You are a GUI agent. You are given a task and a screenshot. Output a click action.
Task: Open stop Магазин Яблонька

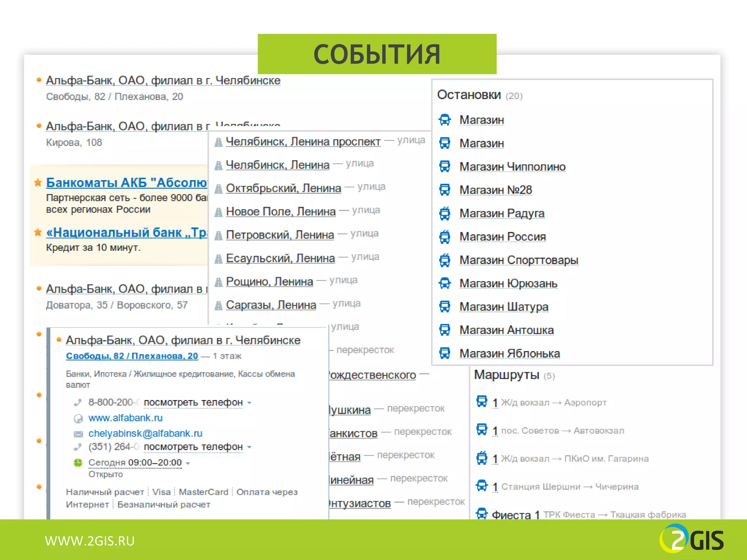pos(510,353)
